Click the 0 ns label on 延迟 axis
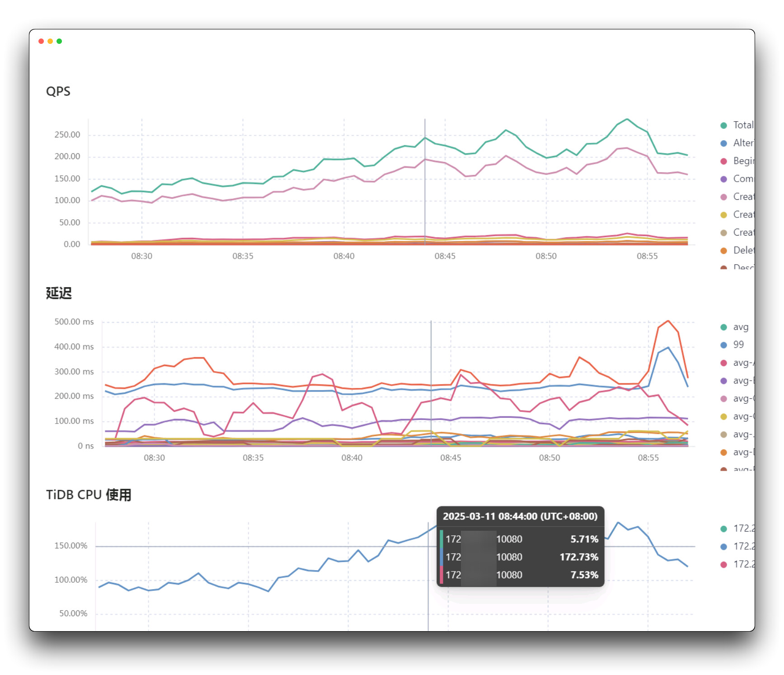Screen dimensions: 784x675 (x=86, y=446)
